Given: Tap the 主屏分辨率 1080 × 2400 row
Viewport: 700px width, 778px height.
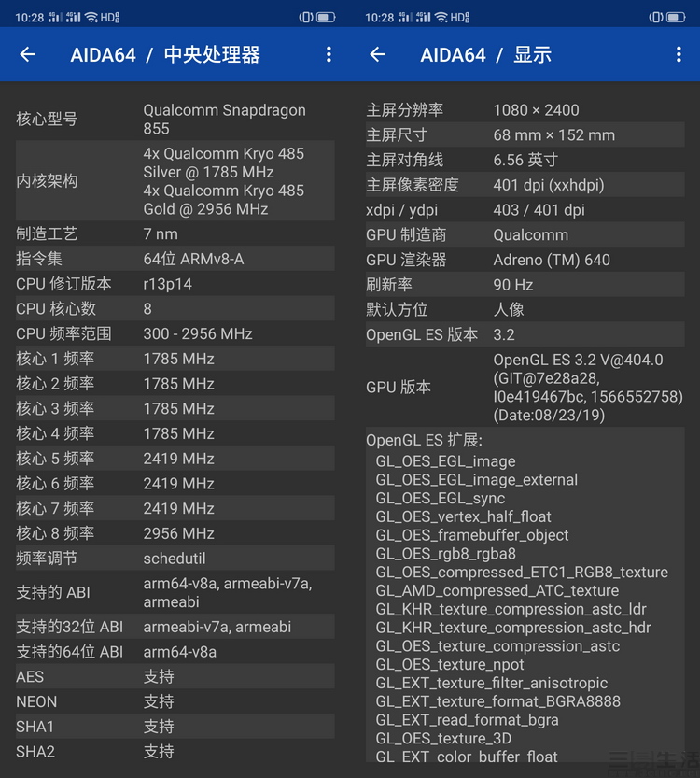Looking at the screenshot, I should pos(525,109).
